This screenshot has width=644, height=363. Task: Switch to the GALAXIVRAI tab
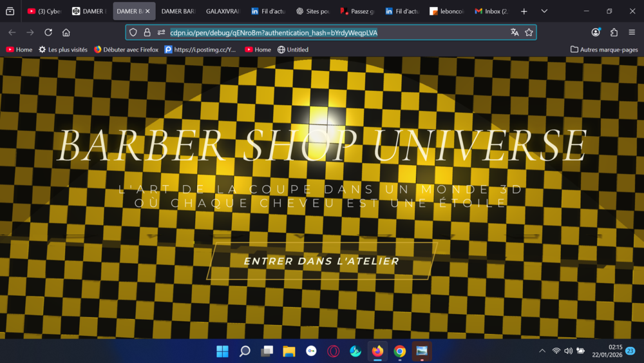(x=222, y=11)
